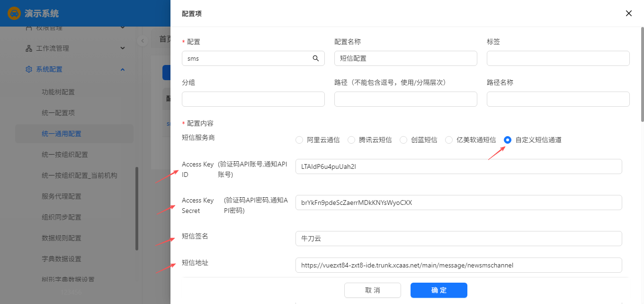644x304 pixels.
Task: Select 亿美软通短信 radio option
Action: (449, 140)
